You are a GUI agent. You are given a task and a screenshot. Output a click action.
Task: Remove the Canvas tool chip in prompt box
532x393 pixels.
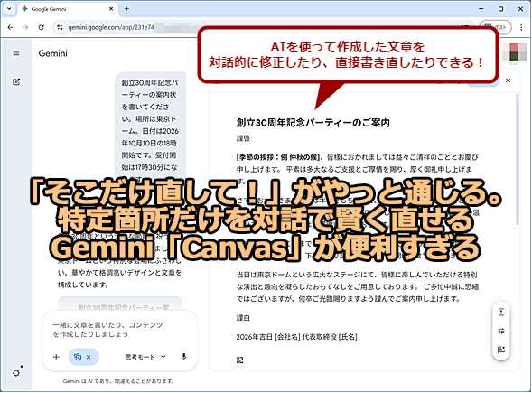[x=89, y=357]
